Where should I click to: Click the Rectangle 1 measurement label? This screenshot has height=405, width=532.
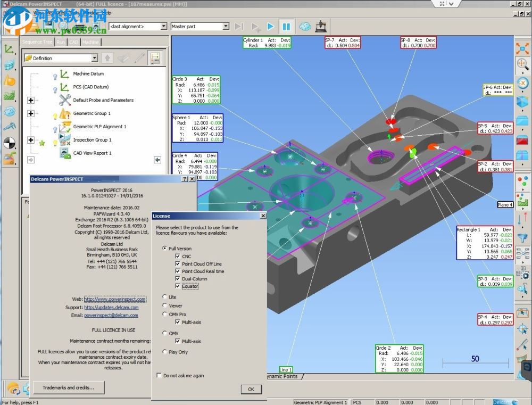coord(485,243)
